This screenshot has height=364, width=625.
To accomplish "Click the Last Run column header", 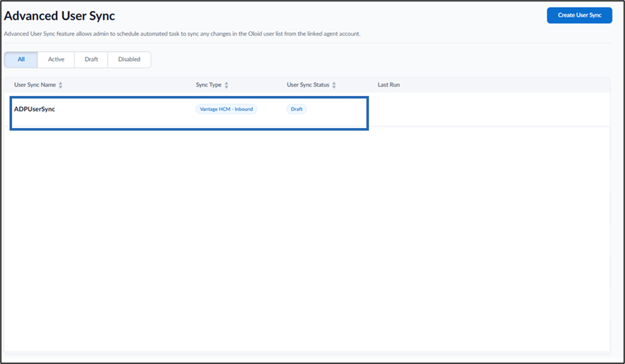I will pyautogui.click(x=389, y=85).
